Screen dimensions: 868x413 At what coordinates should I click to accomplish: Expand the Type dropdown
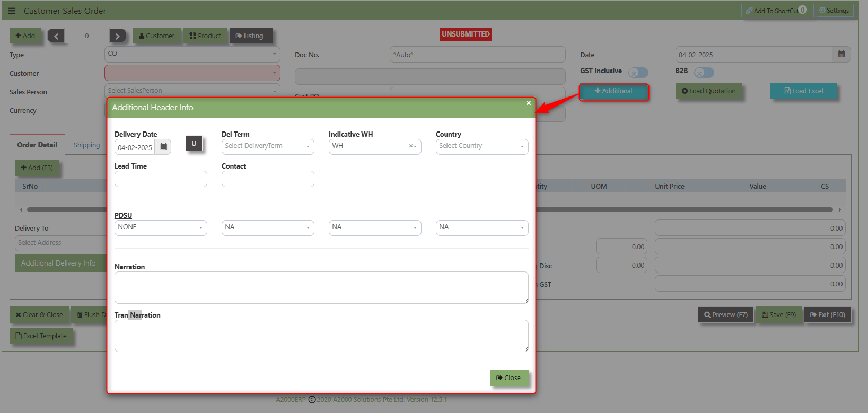point(192,54)
